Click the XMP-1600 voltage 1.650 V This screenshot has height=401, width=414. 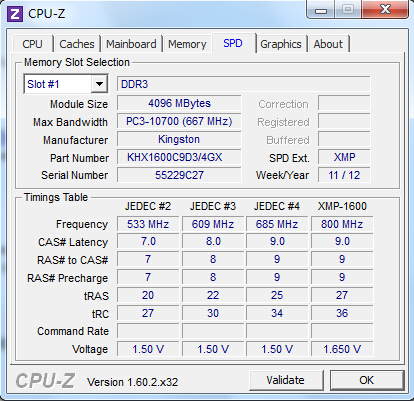(342, 349)
